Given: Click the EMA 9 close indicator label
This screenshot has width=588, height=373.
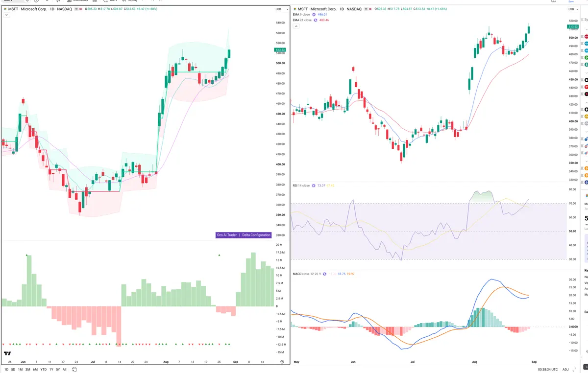Looking at the screenshot, I should pos(302,15).
